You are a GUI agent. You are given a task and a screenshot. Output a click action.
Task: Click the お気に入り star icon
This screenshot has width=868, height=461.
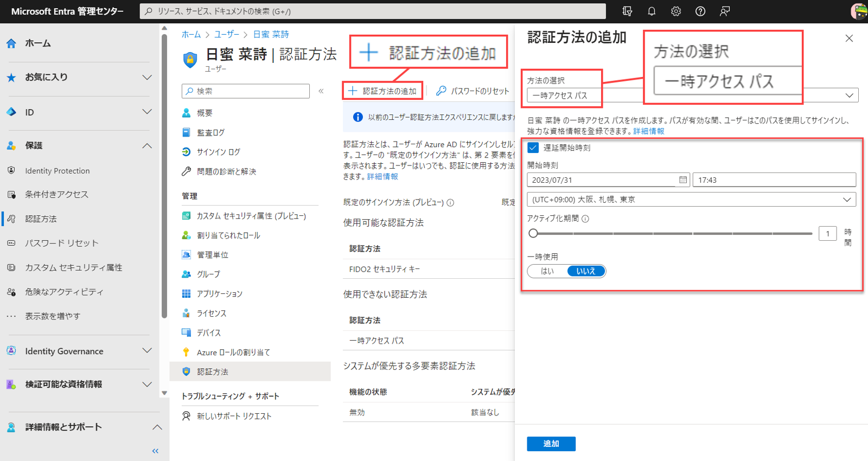point(11,78)
